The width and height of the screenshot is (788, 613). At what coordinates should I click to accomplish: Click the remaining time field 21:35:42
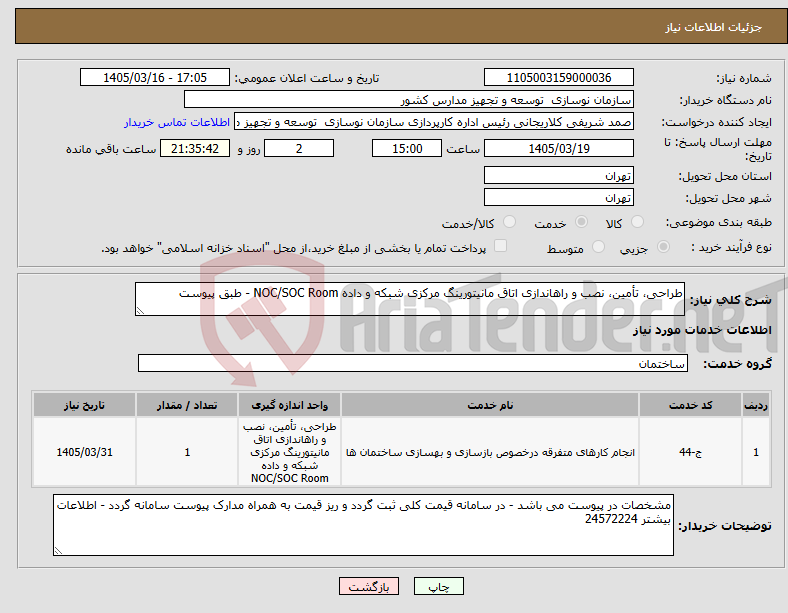tap(195, 149)
